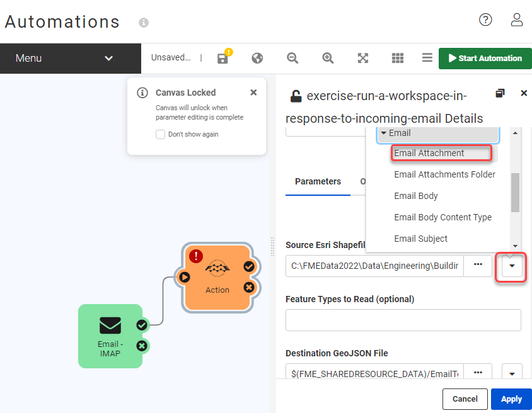Click the Start Automation button

(485, 58)
